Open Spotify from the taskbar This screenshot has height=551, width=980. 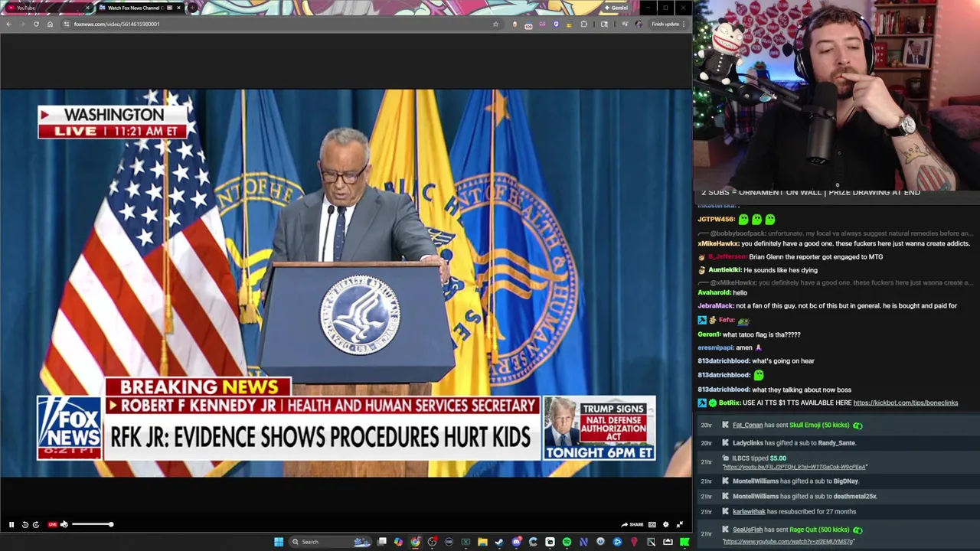(x=567, y=542)
